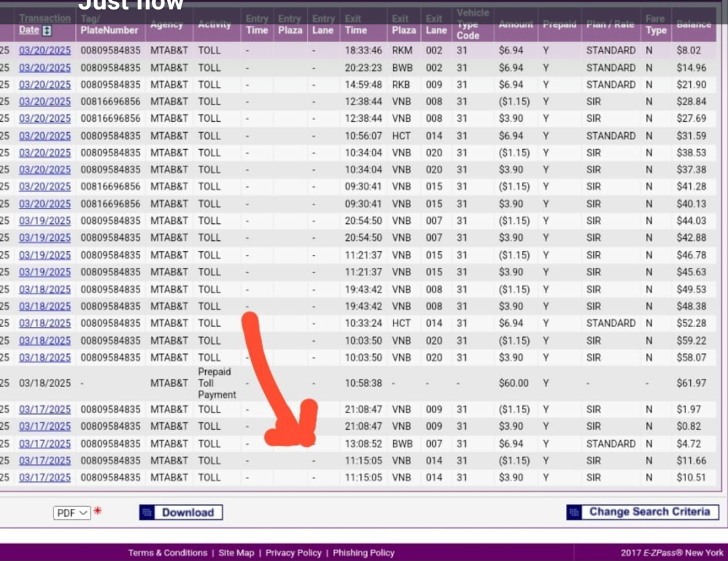Open the 03/19/2025 date link with balance $44.03
The height and width of the screenshot is (561, 728).
click(x=45, y=221)
